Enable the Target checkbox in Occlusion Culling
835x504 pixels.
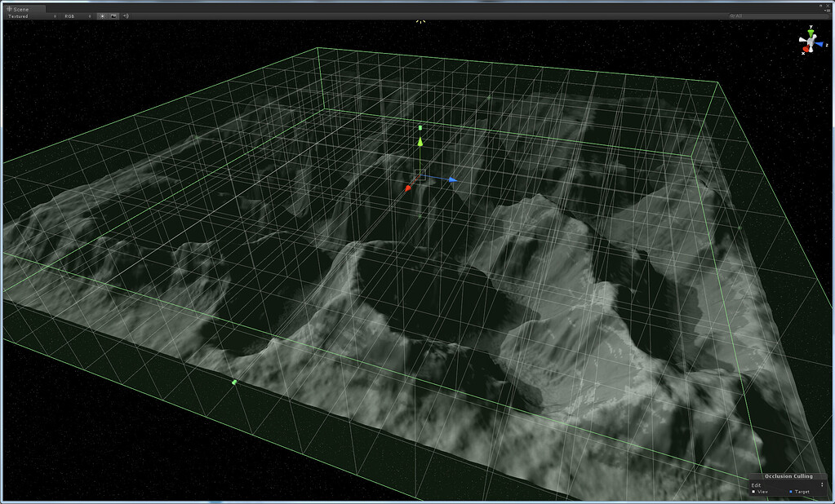click(x=791, y=492)
